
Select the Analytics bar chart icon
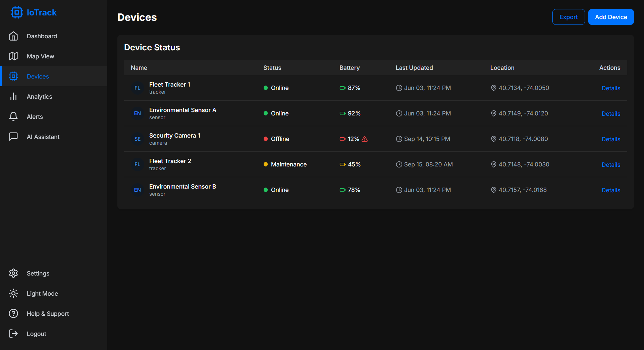13,96
